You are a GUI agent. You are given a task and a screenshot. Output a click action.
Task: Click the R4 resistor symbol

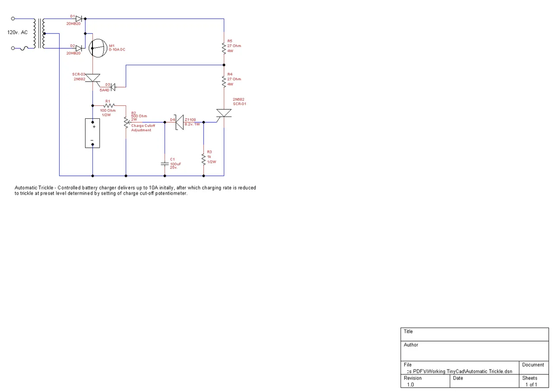tap(224, 82)
